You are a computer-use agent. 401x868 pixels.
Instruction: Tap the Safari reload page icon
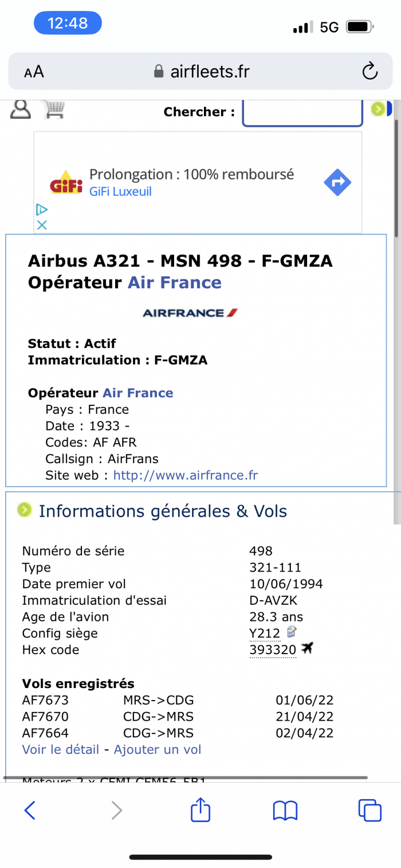[x=370, y=72]
